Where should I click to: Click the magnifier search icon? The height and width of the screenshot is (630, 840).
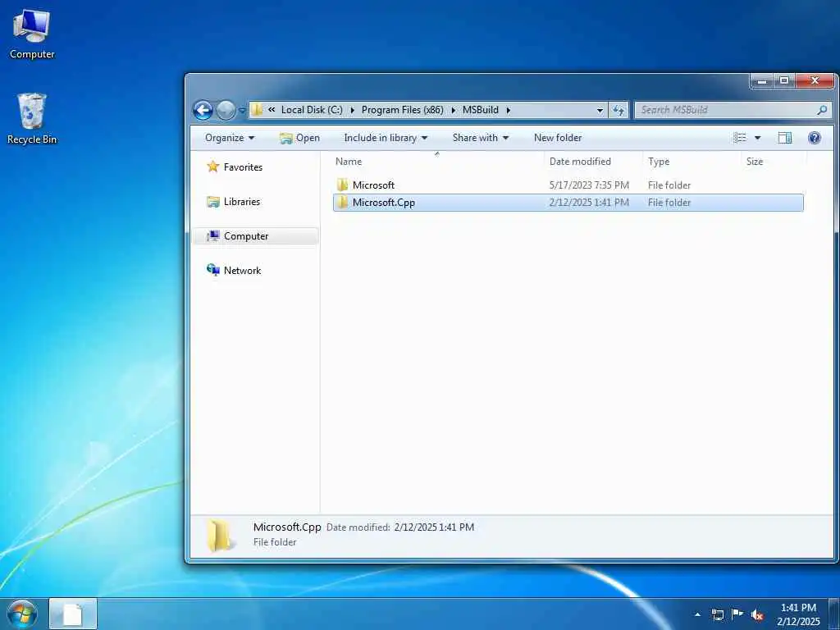point(822,110)
